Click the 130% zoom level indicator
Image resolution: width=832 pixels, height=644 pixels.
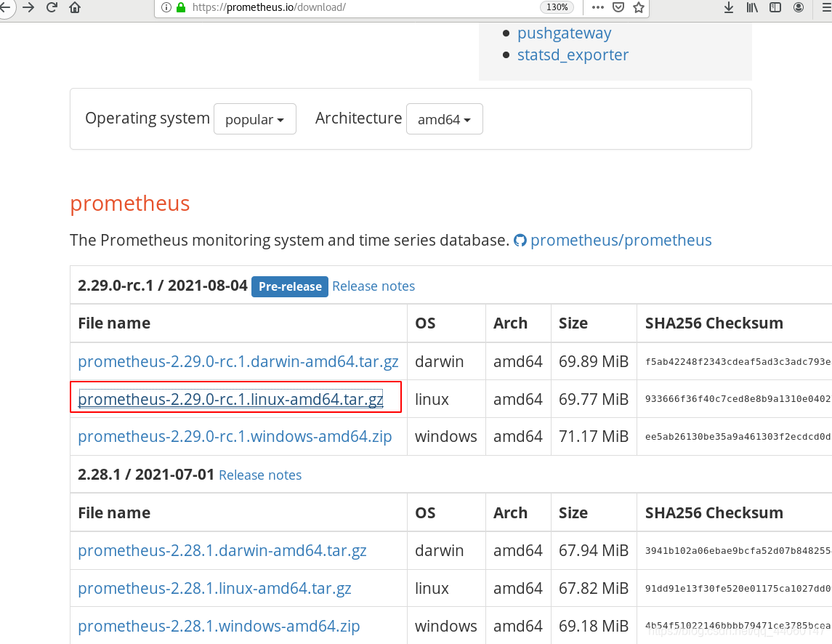tap(557, 7)
